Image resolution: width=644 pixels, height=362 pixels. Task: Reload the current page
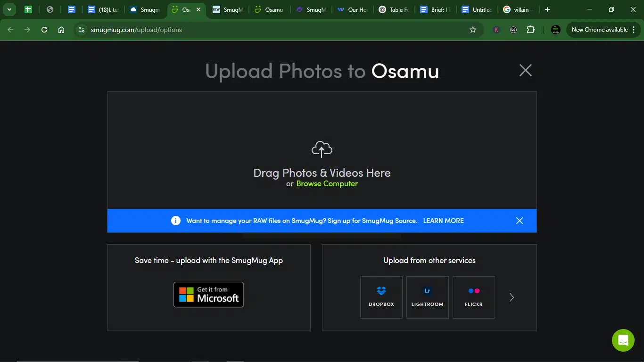tap(44, 30)
